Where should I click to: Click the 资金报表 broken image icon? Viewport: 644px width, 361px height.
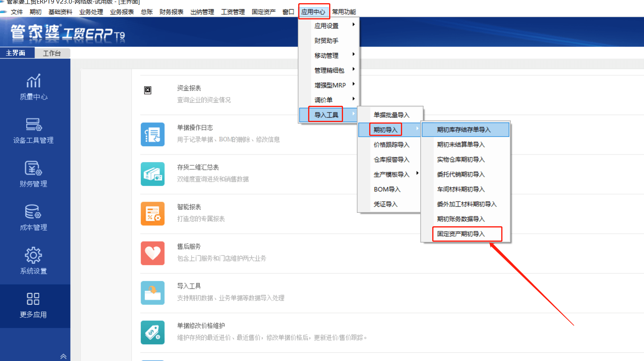pyautogui.click(x=148, y=90)
